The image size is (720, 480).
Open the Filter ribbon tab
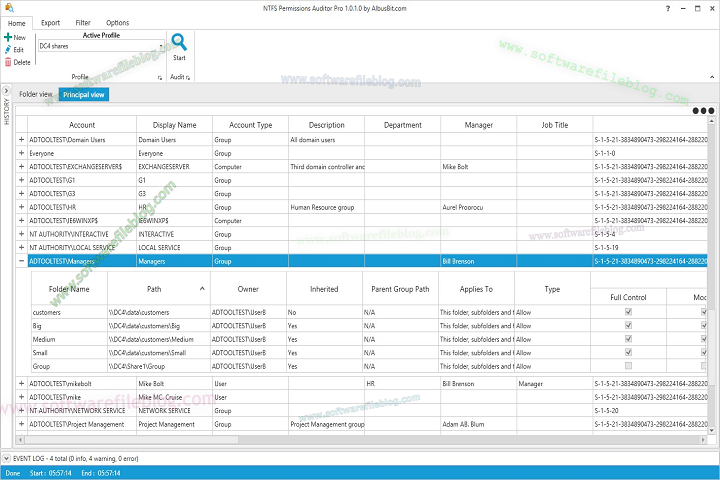pyautogui.click(x=83, y=22)
